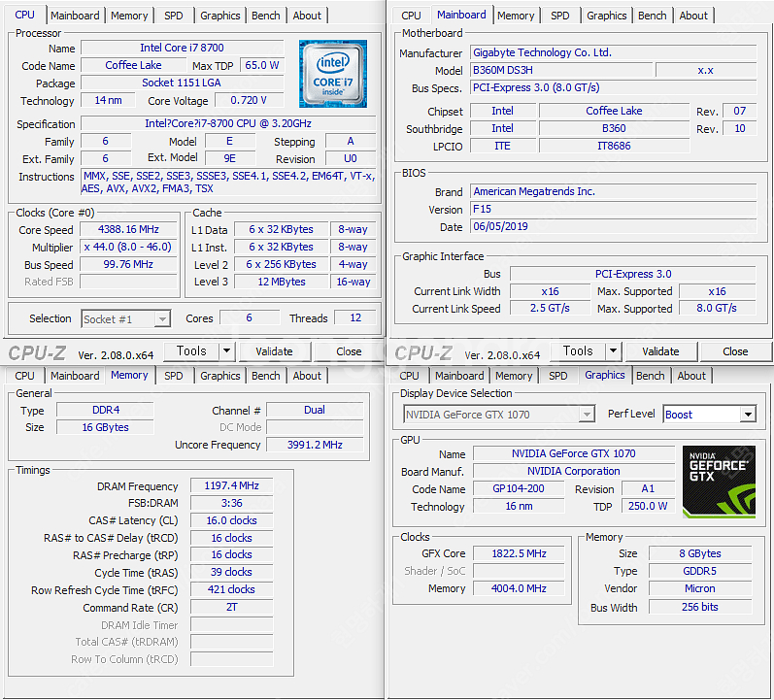Click Tools button in Mainboard window
This screenshot has height=700, width=774.
click(578, 351)
